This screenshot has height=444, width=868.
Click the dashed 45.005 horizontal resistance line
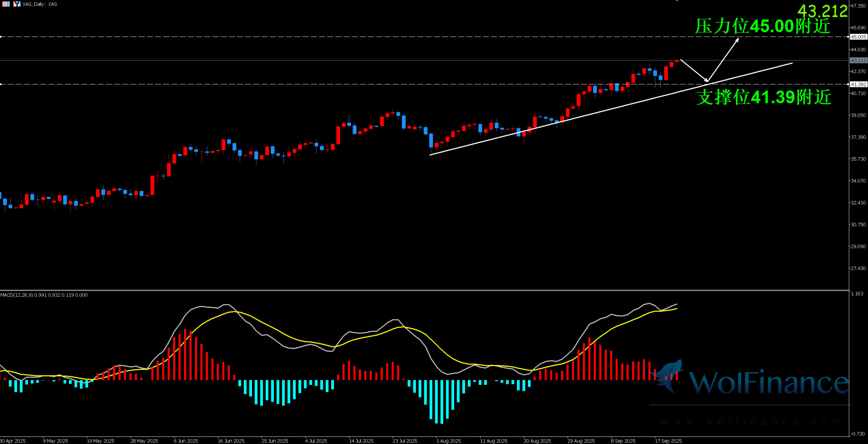click(380, 37)
